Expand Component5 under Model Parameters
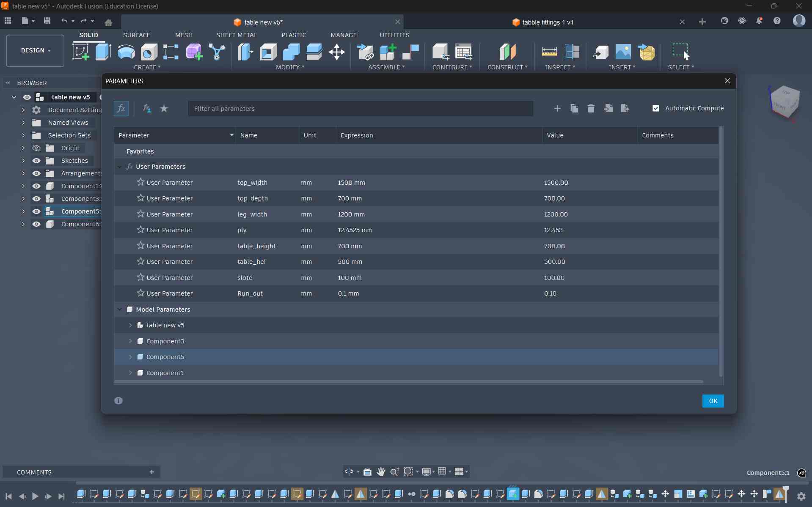The image size is (812, 507). tap(130, 357)
